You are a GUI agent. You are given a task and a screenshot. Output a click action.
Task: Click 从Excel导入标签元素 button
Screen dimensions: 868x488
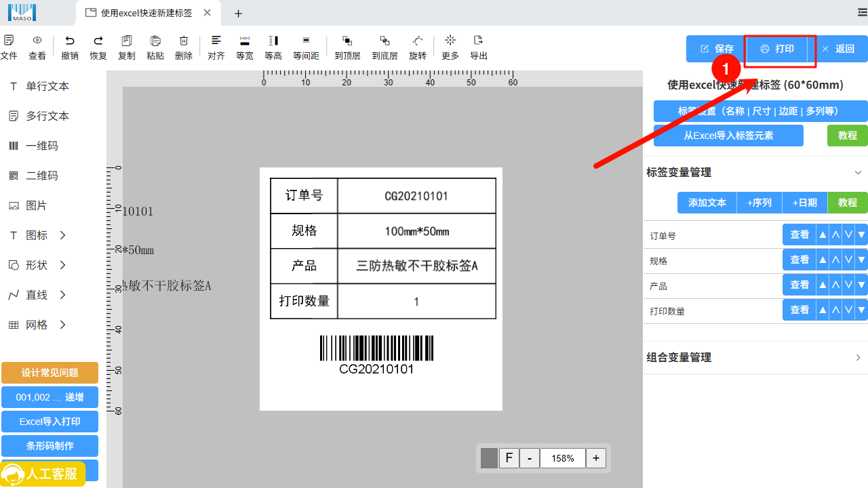pyautogui.click(x=728, y=136)
